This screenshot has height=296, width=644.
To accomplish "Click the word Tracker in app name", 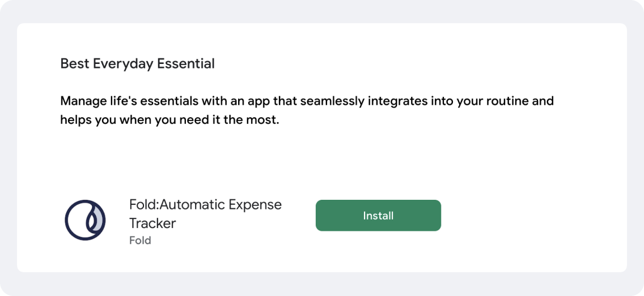I will (152, 223).
